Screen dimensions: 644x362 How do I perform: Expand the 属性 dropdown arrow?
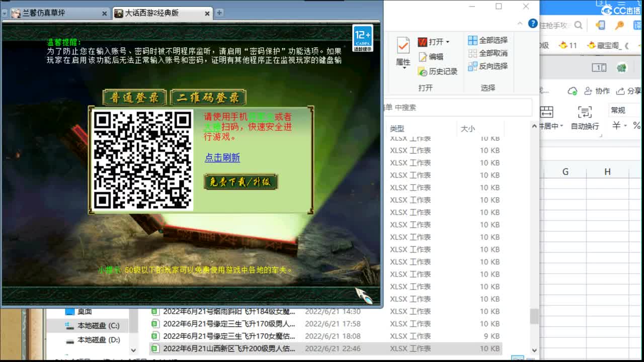[404, 68]
